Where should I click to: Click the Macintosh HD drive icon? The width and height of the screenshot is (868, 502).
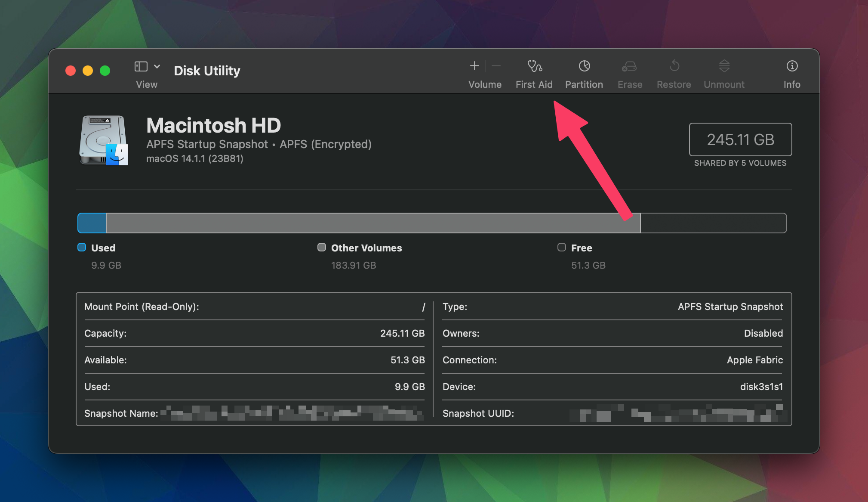[x=104, y=140]
